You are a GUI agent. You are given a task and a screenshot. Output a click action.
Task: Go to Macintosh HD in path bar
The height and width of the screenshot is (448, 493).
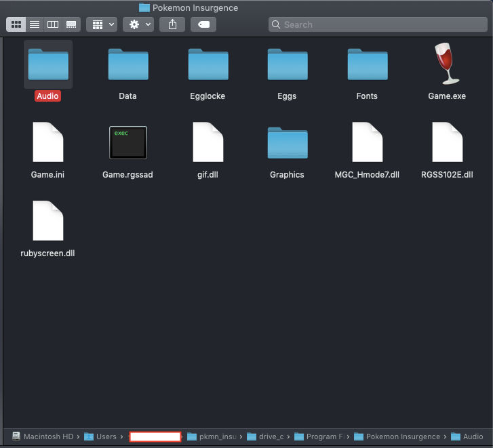pyautogui.click(x=43, y=436)
